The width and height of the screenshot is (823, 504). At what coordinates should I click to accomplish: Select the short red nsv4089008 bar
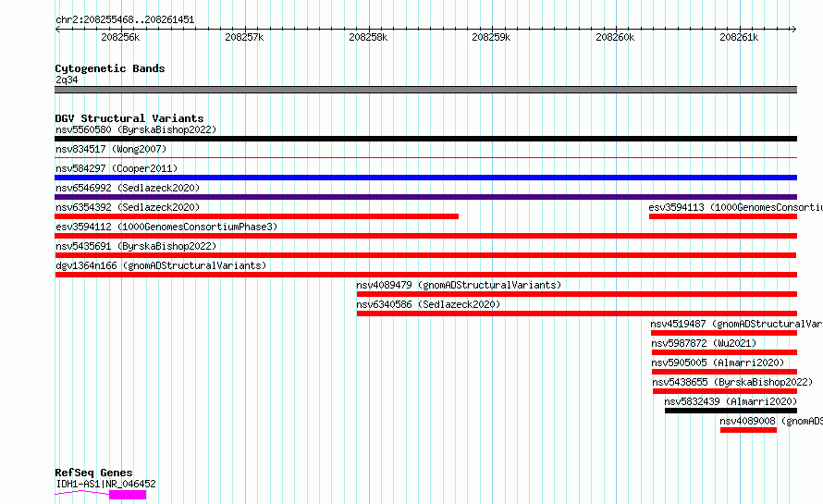point(748,430)
